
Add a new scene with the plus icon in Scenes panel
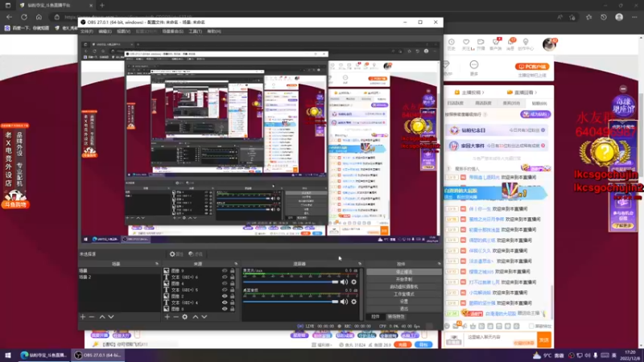[x=83, y=317]
